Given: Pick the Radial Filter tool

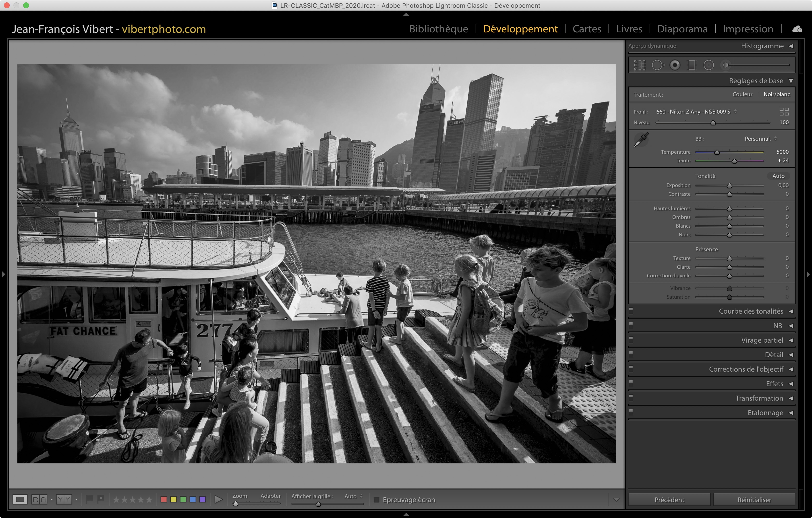Looking at the screenshot, I should pos(709,65).
